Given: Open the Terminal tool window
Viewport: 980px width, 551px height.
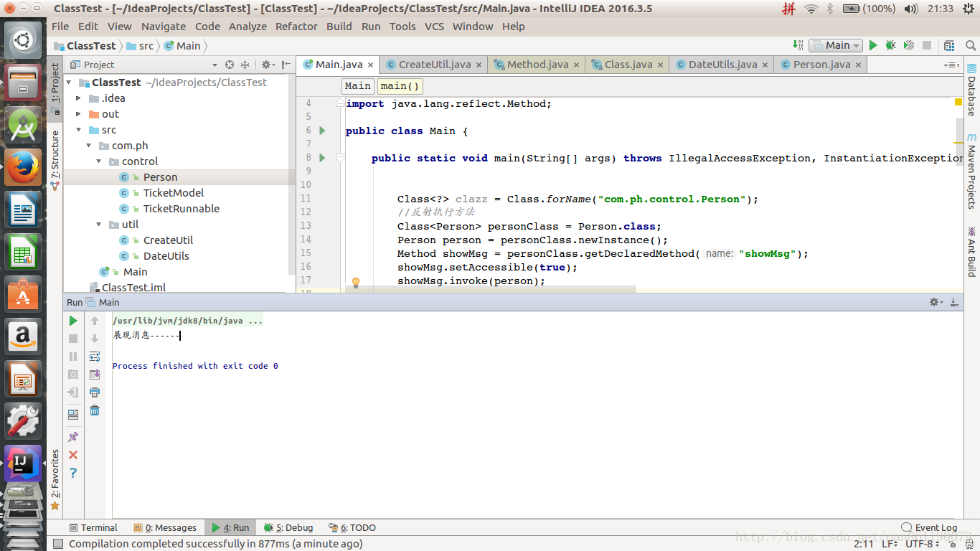Looking at the screenshot, I should [93, 527].
